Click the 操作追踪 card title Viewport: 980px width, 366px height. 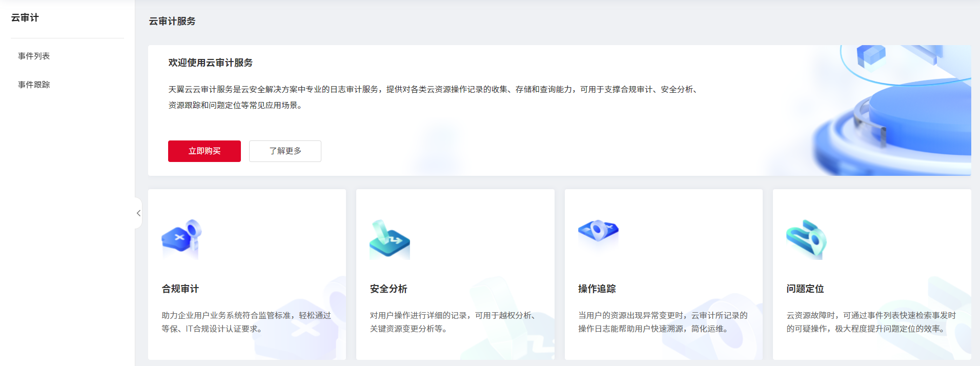pos(597,289)
